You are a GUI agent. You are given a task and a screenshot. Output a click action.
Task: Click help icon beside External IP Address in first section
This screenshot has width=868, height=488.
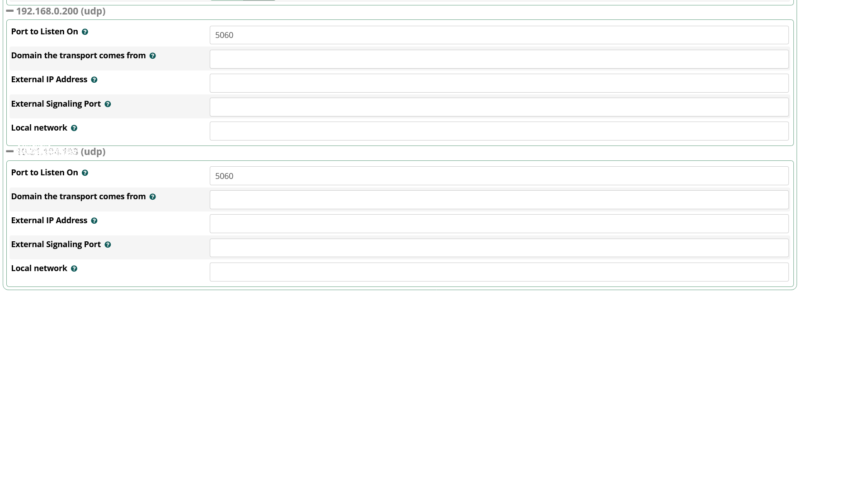(94, 80)
